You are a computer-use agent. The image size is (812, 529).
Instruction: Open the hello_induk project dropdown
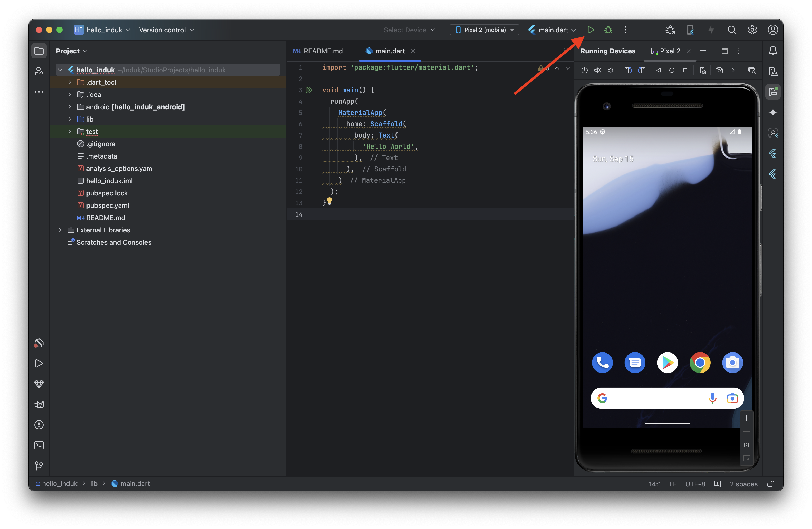click(x=102, y=30)
